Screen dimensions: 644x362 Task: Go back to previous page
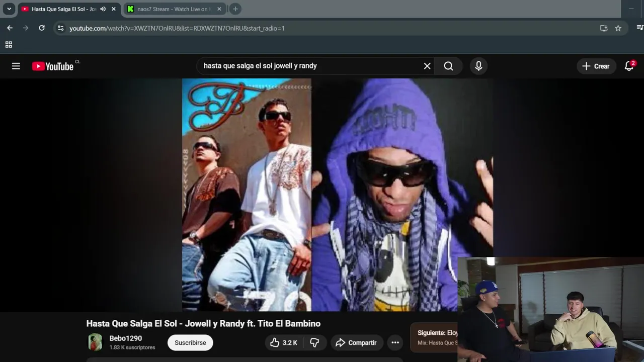[x=10, y=28]
